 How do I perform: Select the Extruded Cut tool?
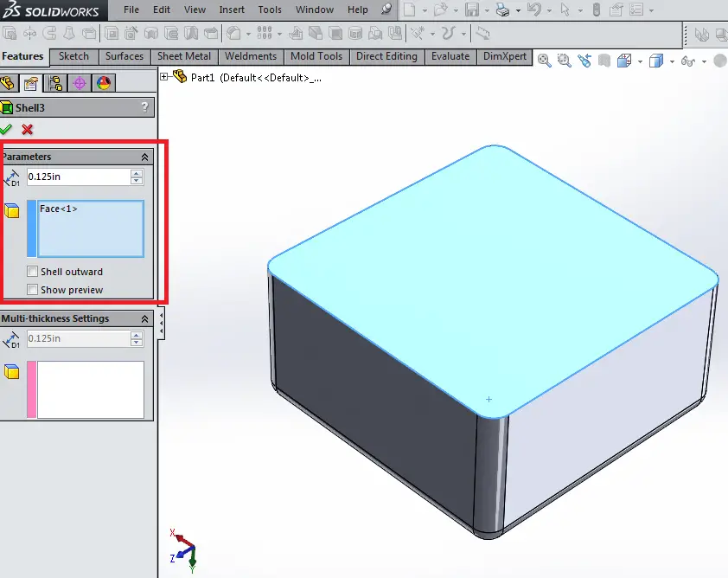pyautogui.click(x=112, y=34)
